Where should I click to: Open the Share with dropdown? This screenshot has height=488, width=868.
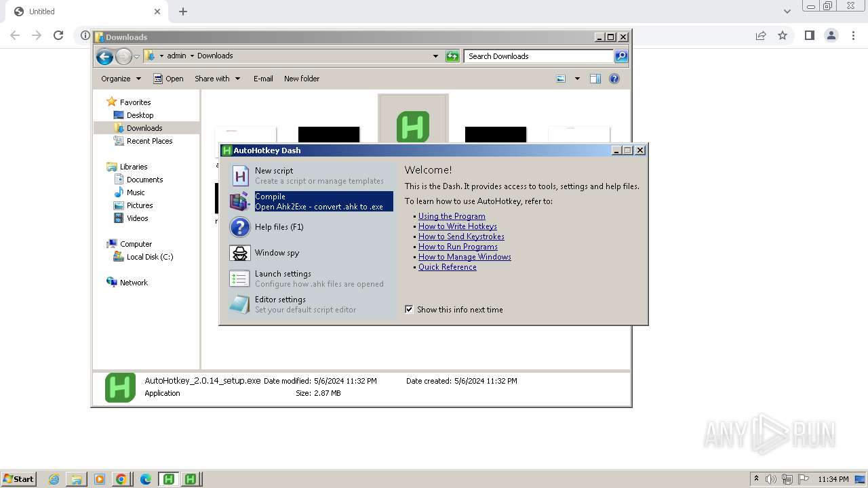click(217, 79)
